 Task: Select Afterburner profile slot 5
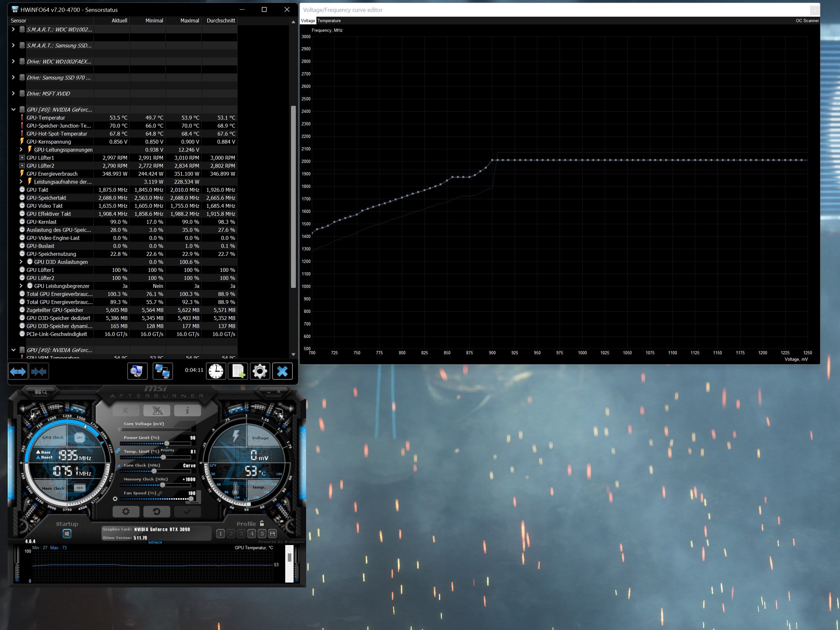[x=262, y=533]
